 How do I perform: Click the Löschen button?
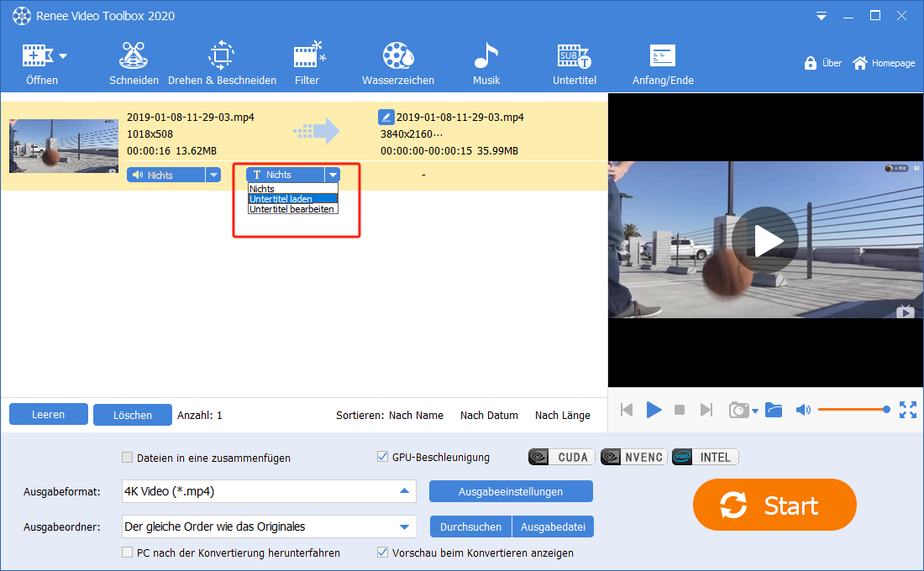click(133, 415)
